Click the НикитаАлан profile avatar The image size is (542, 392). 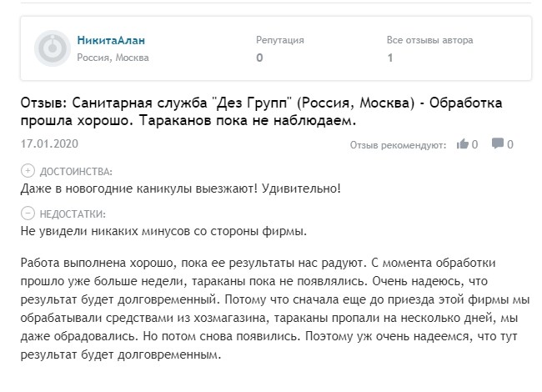coord(52,49)
